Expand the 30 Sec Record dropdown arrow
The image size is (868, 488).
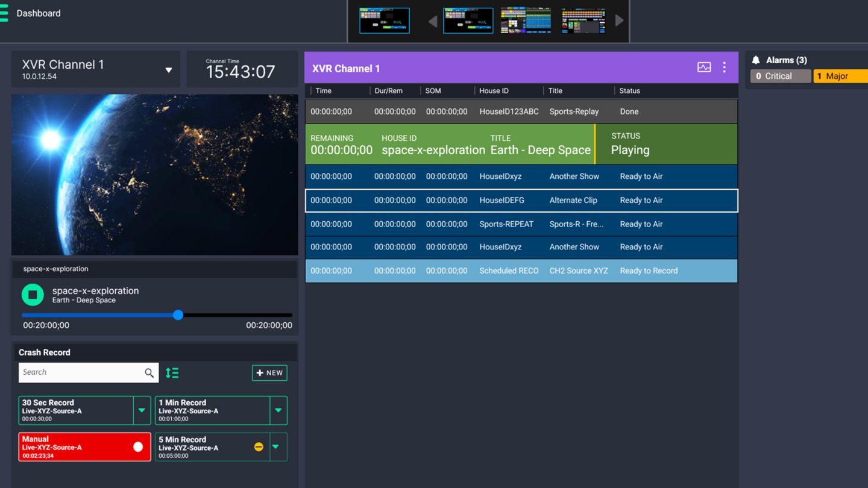pos(142,410)
